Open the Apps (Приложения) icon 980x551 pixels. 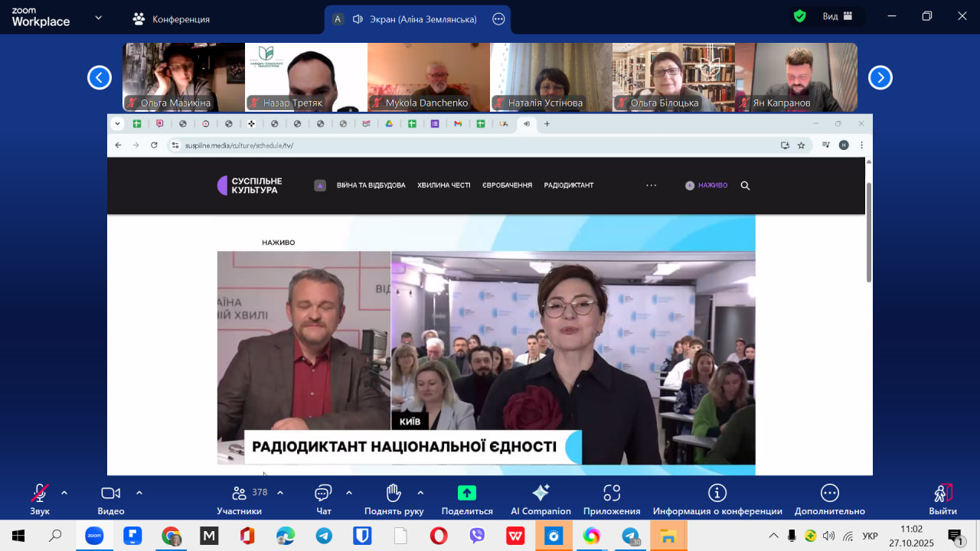tap(611, 494)
